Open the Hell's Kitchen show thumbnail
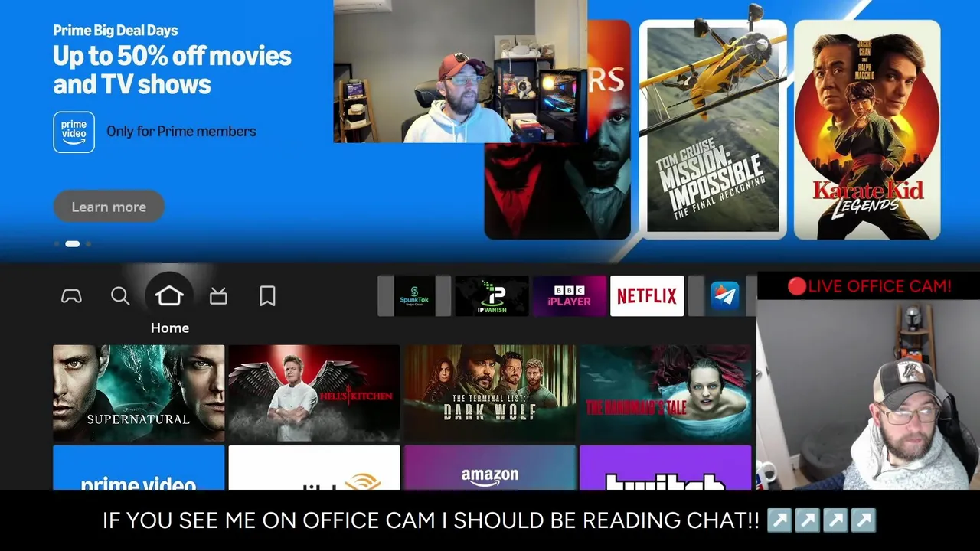Viewport: 980px width, 551px height. [x=314, y=393]
